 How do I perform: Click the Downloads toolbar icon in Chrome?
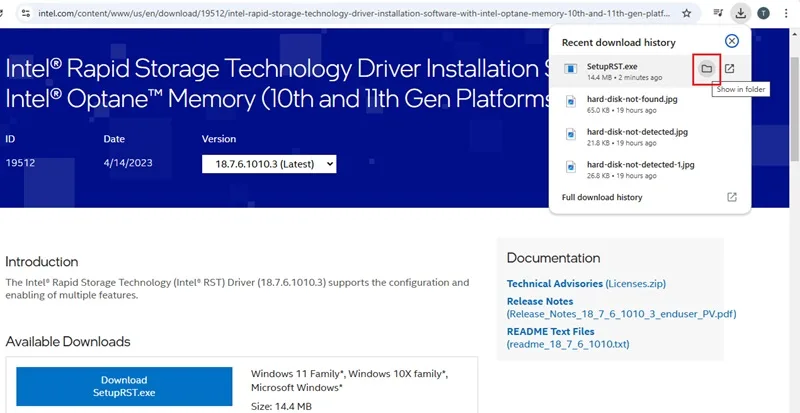(x=740, y=13)
